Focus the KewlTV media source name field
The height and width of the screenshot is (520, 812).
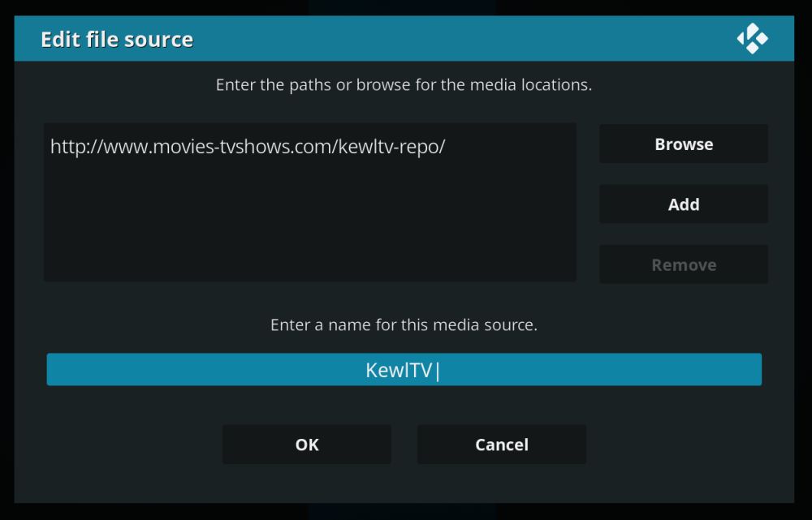[x=404, y=369]
